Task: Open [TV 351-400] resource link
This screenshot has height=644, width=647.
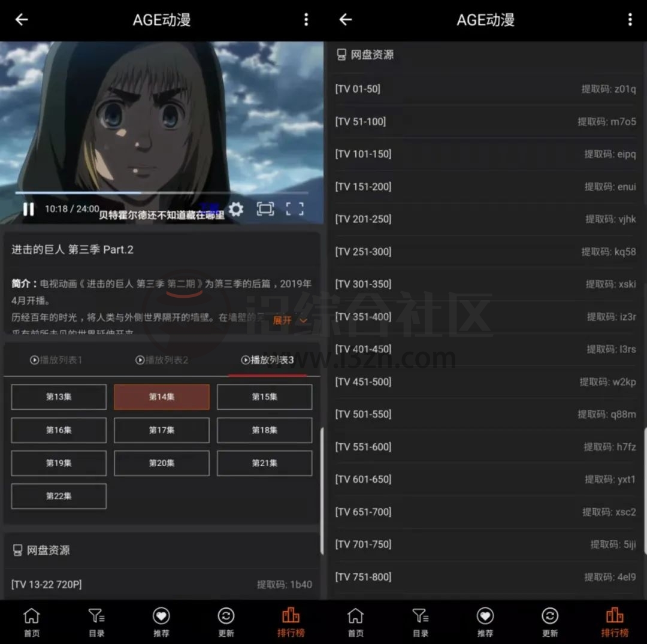Action: click(363, 316)
